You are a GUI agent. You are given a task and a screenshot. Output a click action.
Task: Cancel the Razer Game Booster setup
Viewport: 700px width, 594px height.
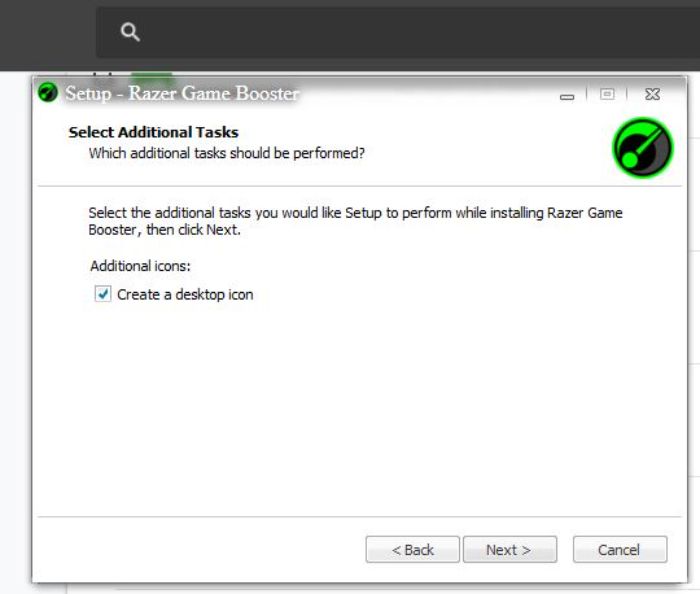[x=620, y=549]
